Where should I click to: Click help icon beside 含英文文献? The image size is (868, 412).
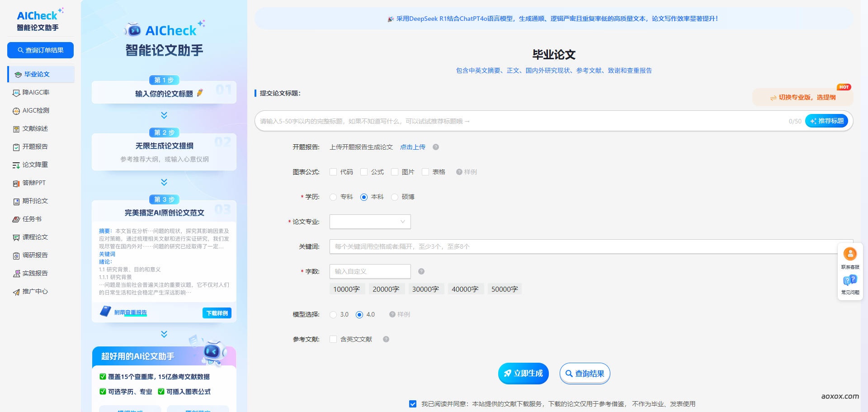coord(386,339)
